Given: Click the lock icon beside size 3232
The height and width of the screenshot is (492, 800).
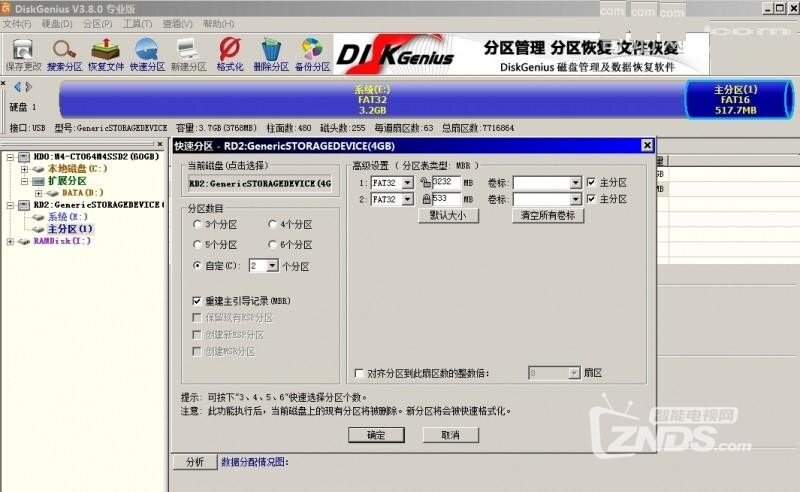Looking at the screenshot, I should pyautogui.click(x=426, y=182).
